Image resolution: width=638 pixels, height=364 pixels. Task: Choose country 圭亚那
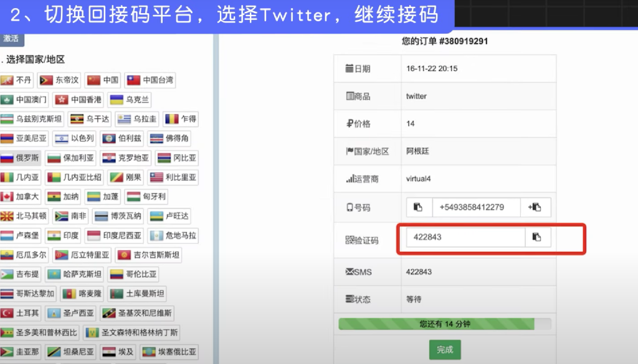pos(20,352)
